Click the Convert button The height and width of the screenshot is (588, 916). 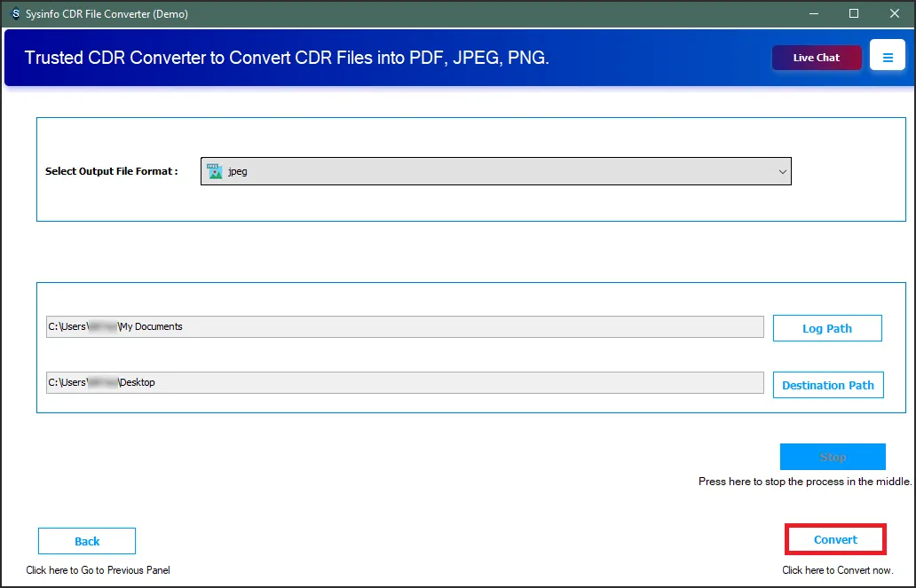click(x=835, y=539)
